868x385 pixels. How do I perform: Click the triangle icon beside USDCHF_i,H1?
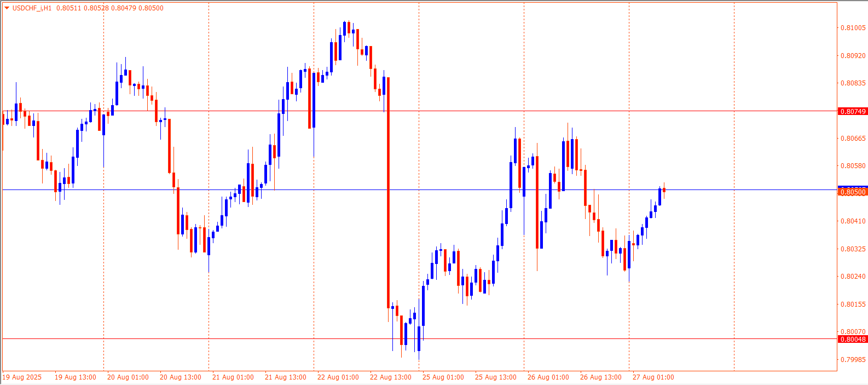[7, 8]
